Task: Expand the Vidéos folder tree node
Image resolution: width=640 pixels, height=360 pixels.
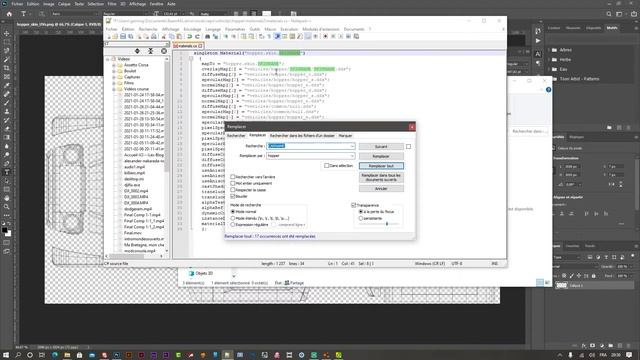Action: (x=108, y=59)
